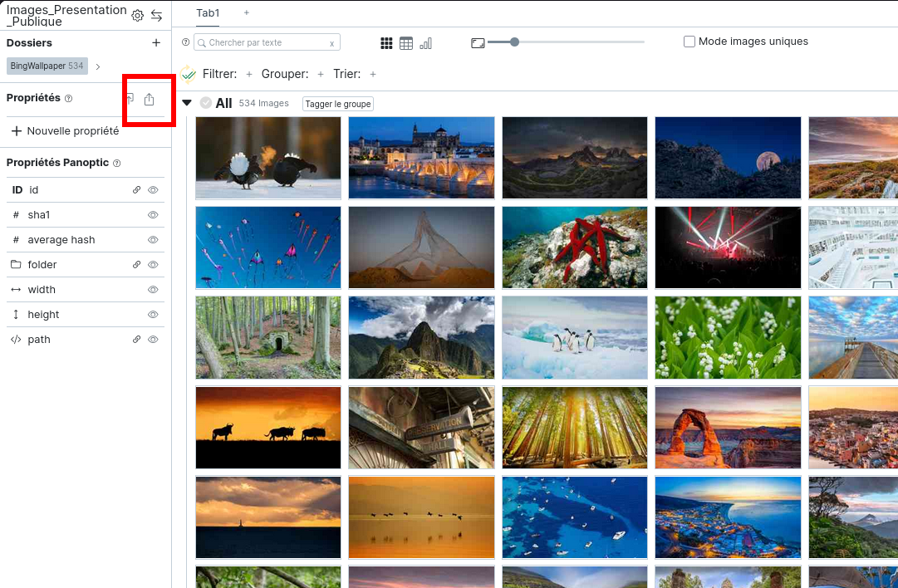Image resolution: width=898 pixels, height=588 pixels.
Task: Click the link icon on folder row
Action: coord(136,264)
